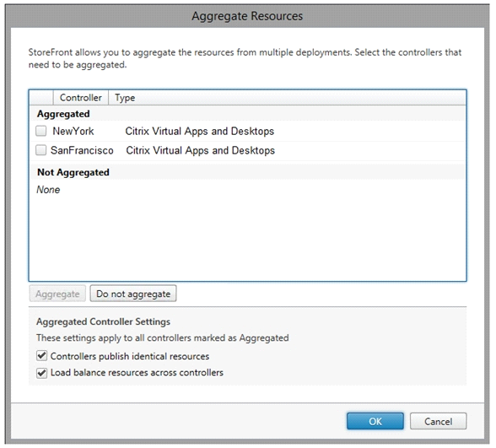Viewport: 496px width, 448px height.
Task: Uncheck Controllers publish identical resources
Action: pos(42,356)
